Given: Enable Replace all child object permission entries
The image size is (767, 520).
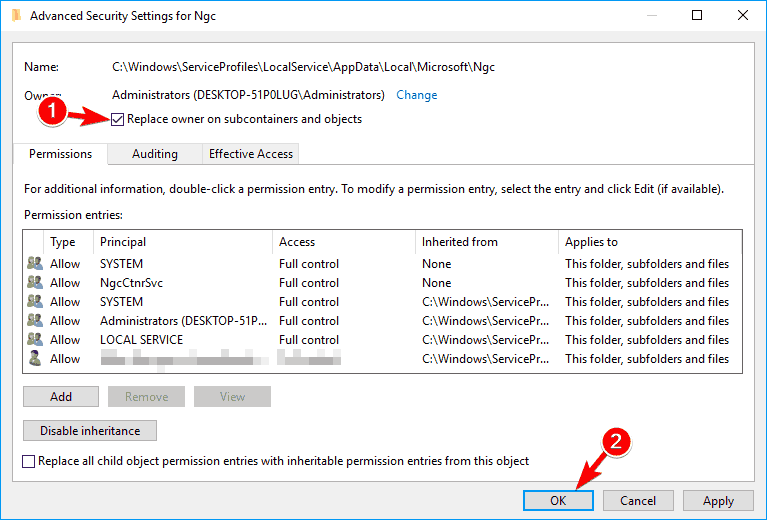Looking at the screenshot, I should pos(28,461).
